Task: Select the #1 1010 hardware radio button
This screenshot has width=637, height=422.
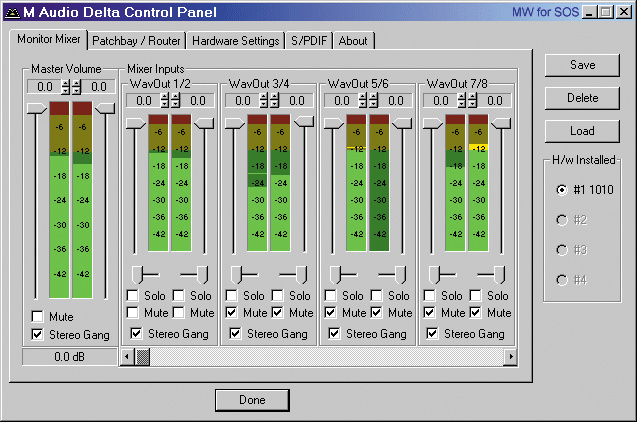Action: 562,189
